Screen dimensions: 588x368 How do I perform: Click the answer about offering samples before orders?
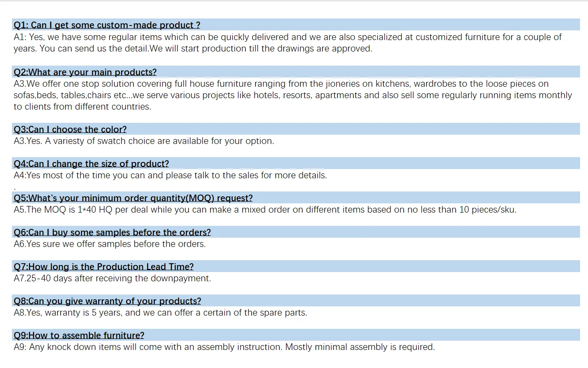tap(110, 244)
